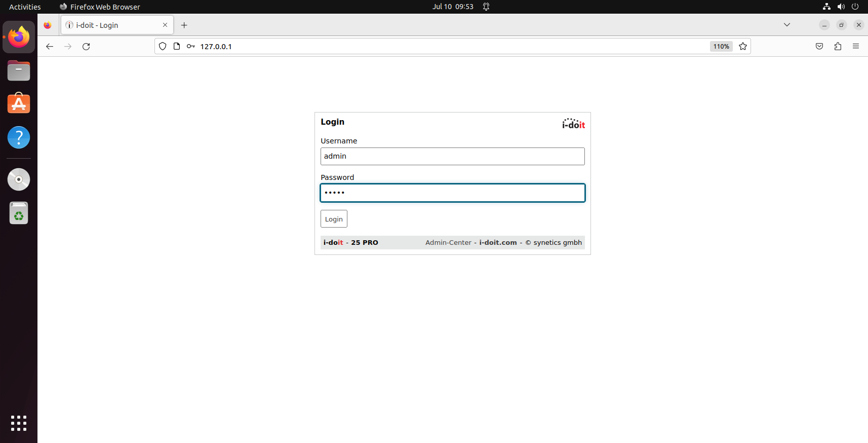Open Ubuntu Software in dock

pyautogui.click(x=19, y=104)
